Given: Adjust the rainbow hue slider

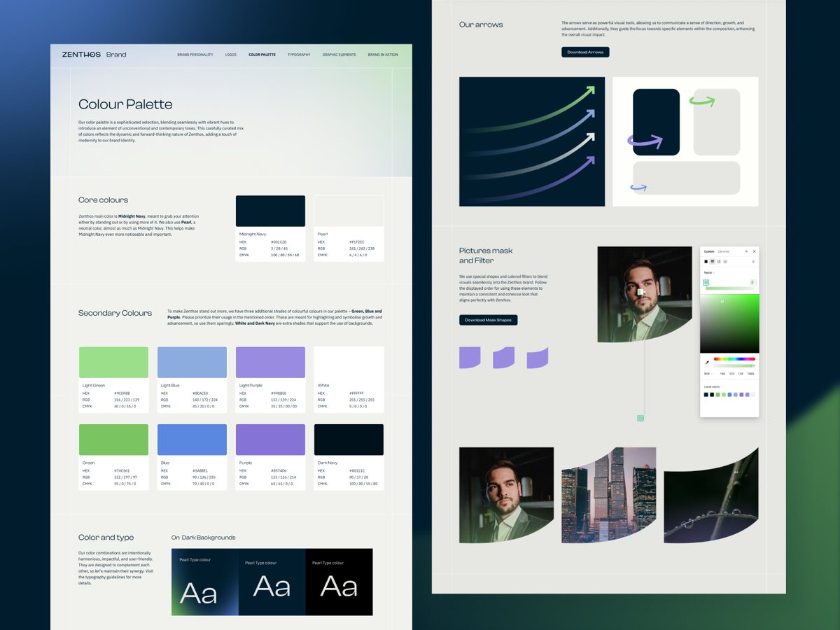Looking at the screenshot, I should tap(734, 359).
